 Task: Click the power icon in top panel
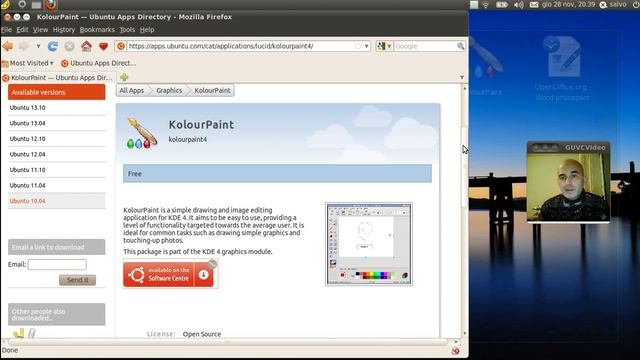tap(637, 4)
